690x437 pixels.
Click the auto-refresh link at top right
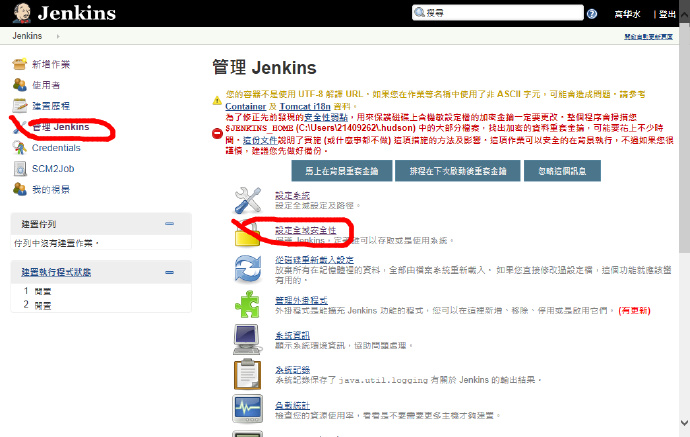(648, 37)
